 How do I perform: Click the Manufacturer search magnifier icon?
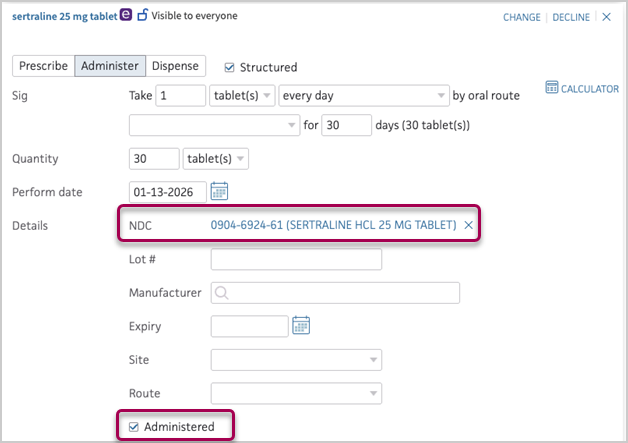coord(221,293)
